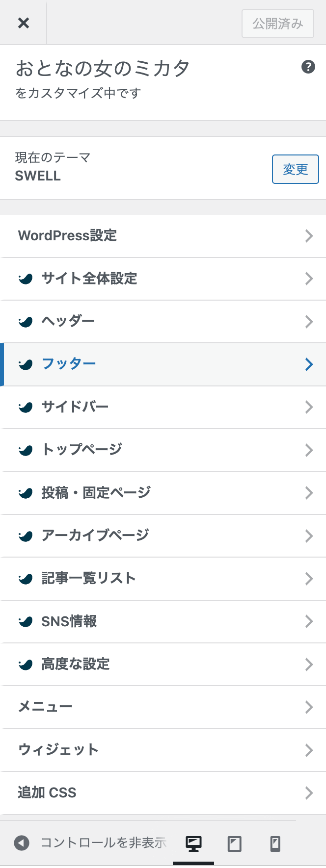Image resolution: width=326 pixels, height=868 pixels.
Task: Expand the 追加 CSS chevron
Action: click(309, 793)
